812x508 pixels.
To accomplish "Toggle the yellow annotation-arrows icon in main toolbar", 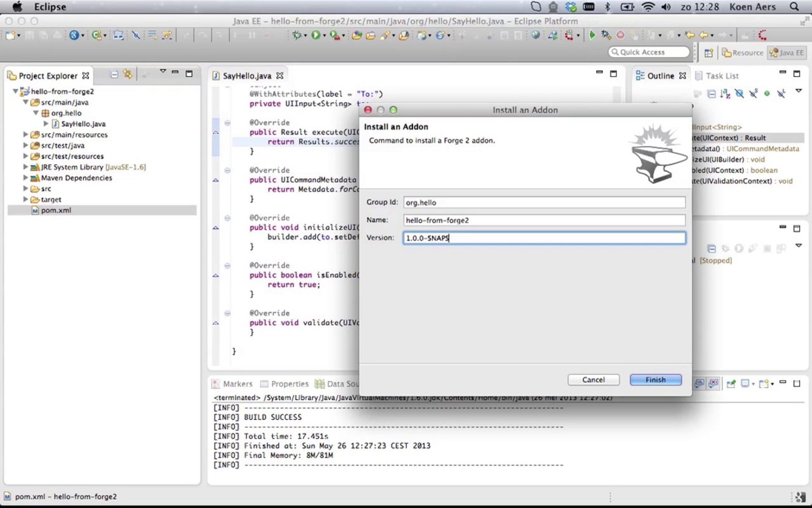I will [x=167, y=35].
